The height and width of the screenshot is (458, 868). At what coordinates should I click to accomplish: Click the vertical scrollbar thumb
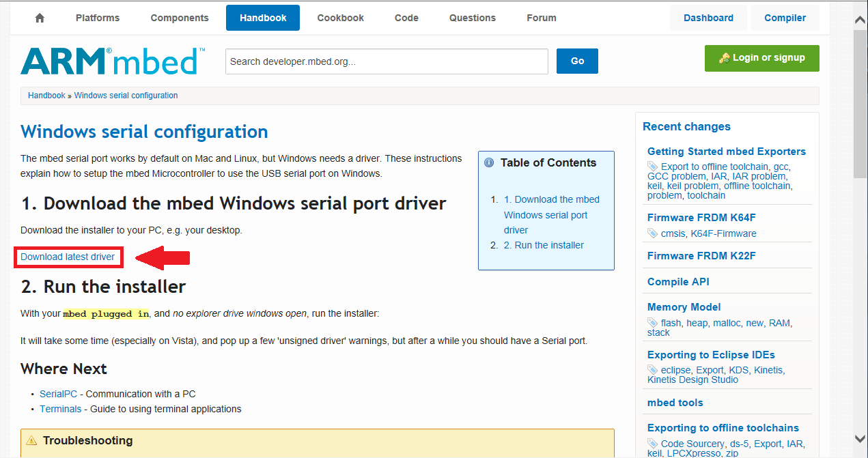pos(860,104)
